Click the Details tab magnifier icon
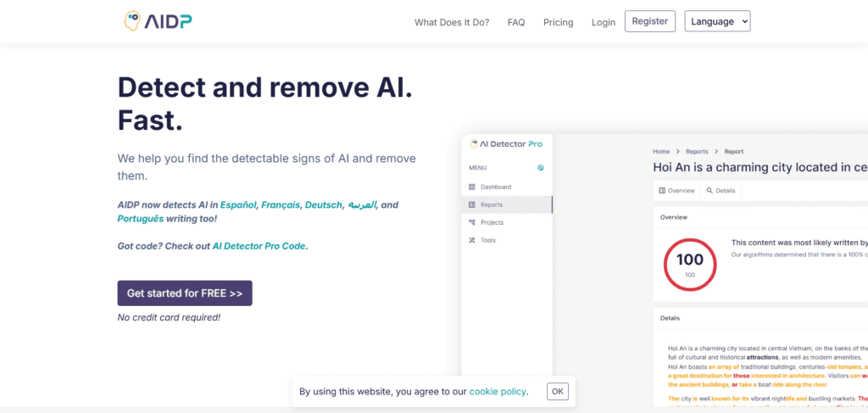This screenshot has height=413, width=868. click(709, 191)
